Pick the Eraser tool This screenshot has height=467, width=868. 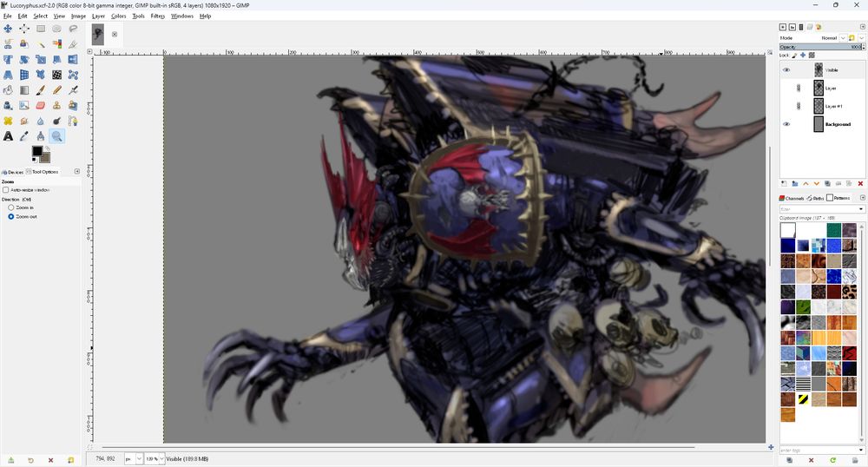point(41,106)
